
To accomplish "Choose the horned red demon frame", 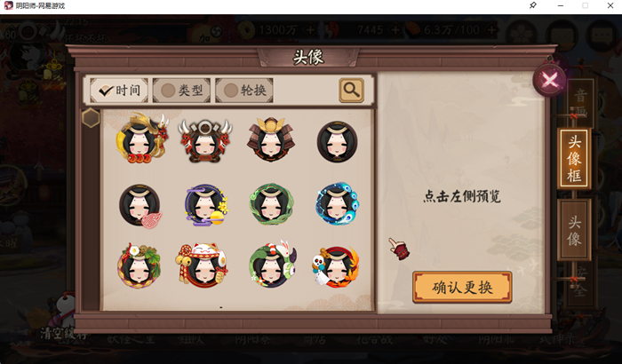I will coord(205,141).
